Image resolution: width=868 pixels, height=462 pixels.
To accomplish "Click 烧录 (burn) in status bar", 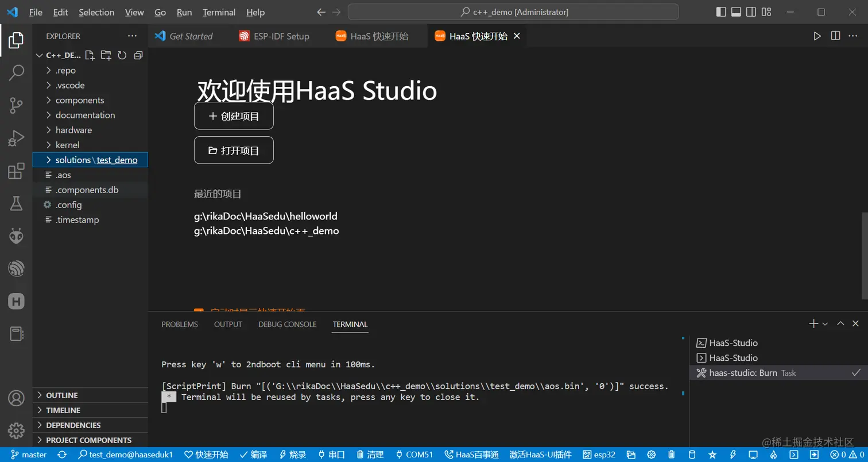I will click(x=292, y=455).
